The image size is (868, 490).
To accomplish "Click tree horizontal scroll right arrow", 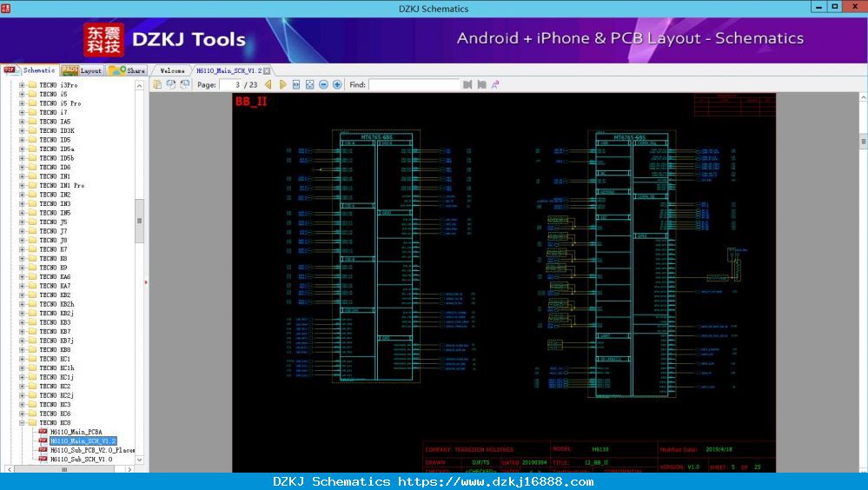I will point(129,469).
